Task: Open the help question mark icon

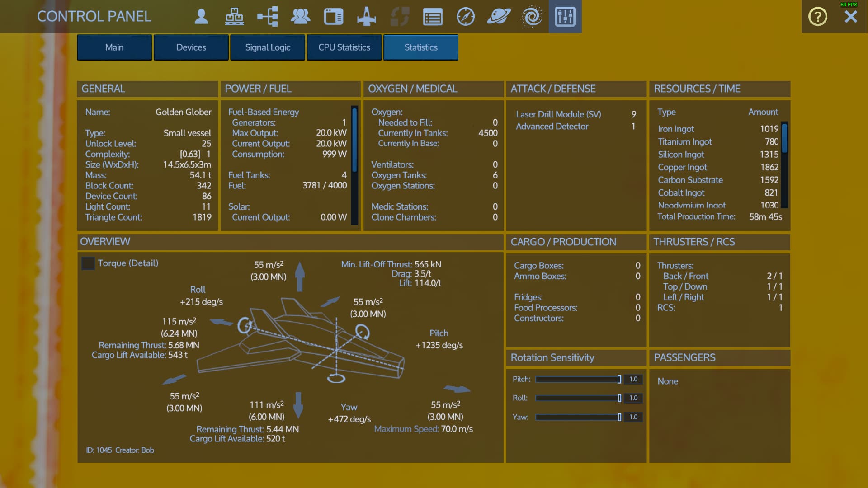Action: tap(817, 17)
